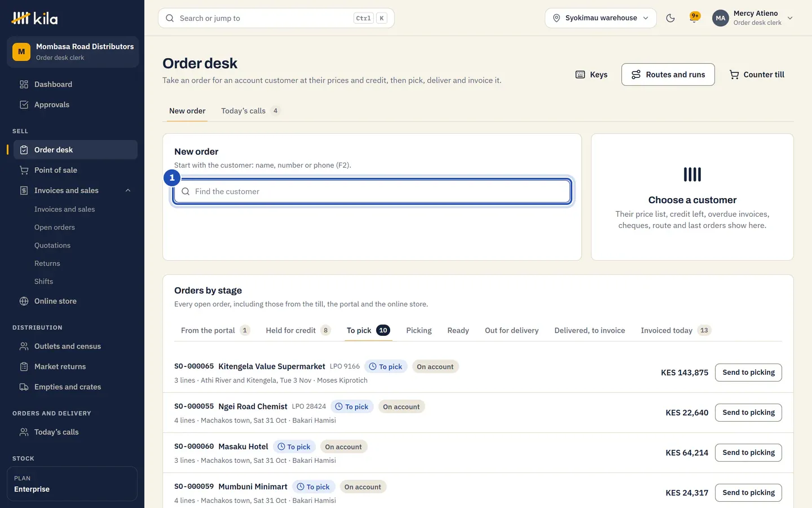Open the Quotations submenu link

coord(52,246)
